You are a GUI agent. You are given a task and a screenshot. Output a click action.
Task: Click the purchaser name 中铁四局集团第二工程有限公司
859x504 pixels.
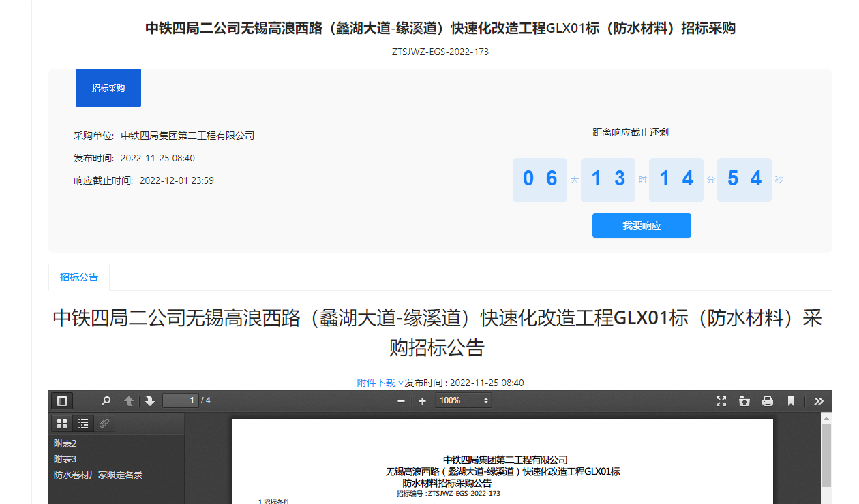pyautogui.click(x=187, y=136)
